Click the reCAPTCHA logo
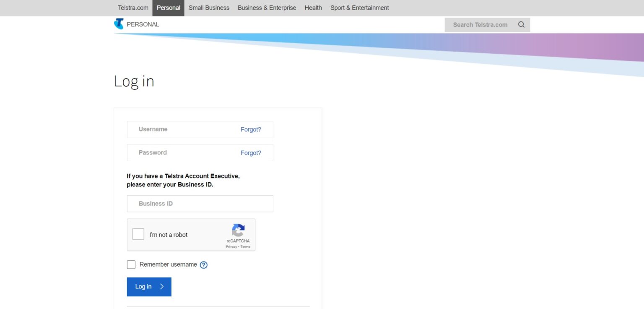Screen dimensions: 644x309 tap(238, 230)
